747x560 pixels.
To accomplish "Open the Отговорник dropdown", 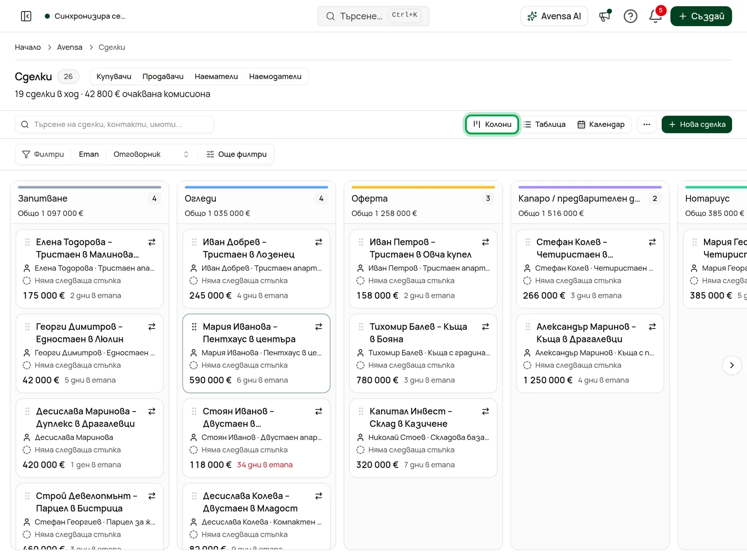I will pos(151,154).
